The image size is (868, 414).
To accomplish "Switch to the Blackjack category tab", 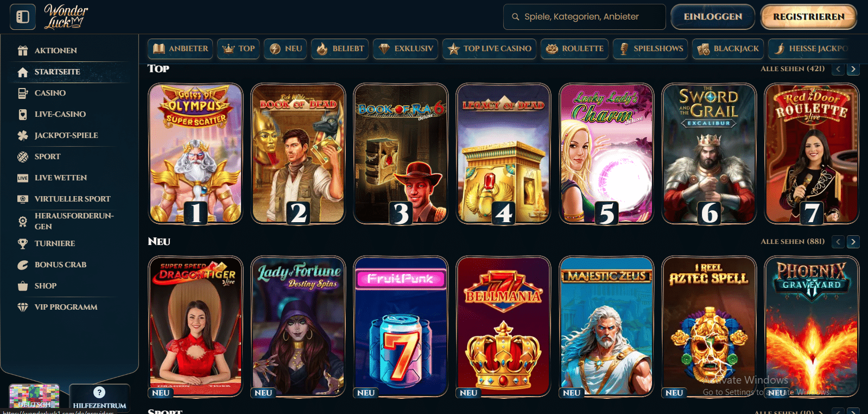I will [x=728, y=48].
